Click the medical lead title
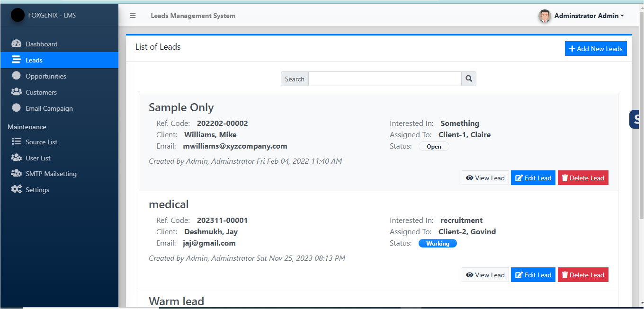644x309 pixels. tap(169, 204)
